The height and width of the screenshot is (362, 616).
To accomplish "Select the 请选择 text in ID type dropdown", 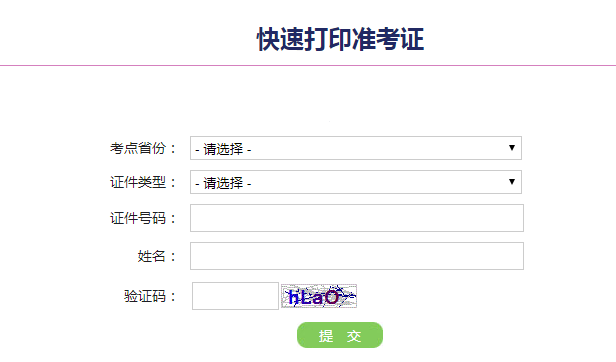I will point(223,183).
